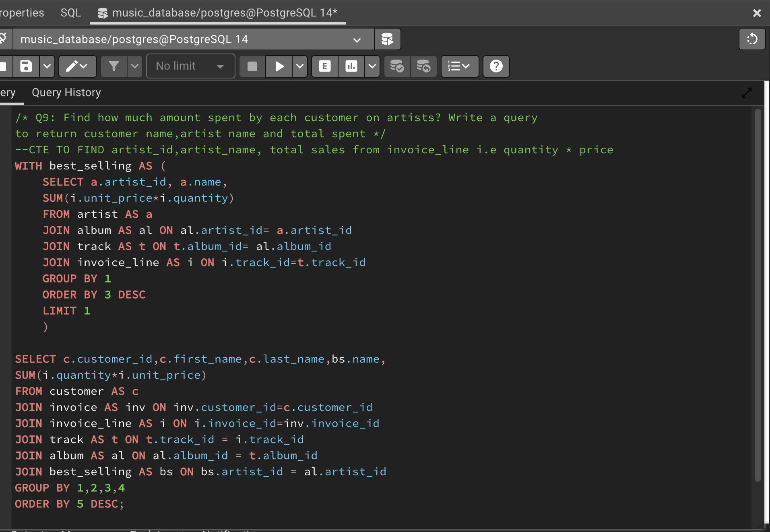770x532 pixels.
Task: Click the Commit transaction icon
Action: (x=397, y=66)
